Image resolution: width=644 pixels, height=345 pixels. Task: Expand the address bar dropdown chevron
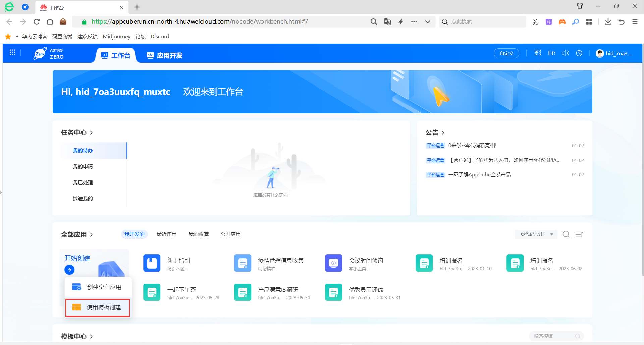click(x=428, y=22)
